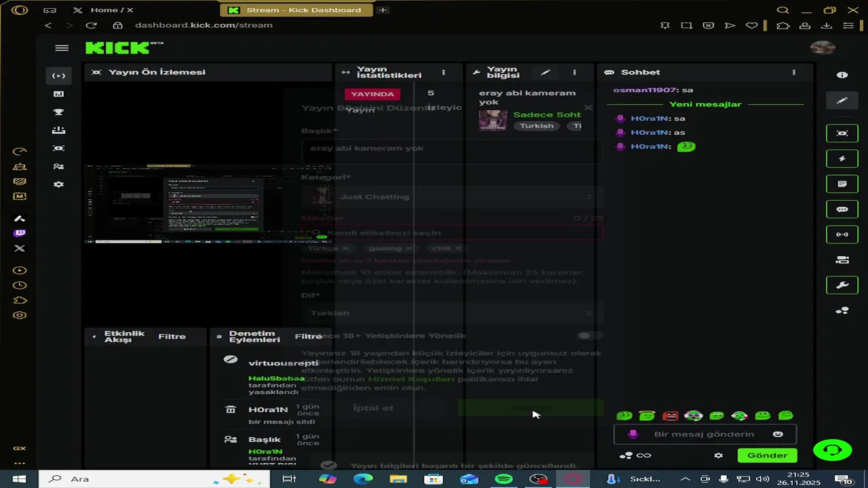868x488 pixels.
Task: Open the browser sidebar history clock icon
Action: pos(20,285)
